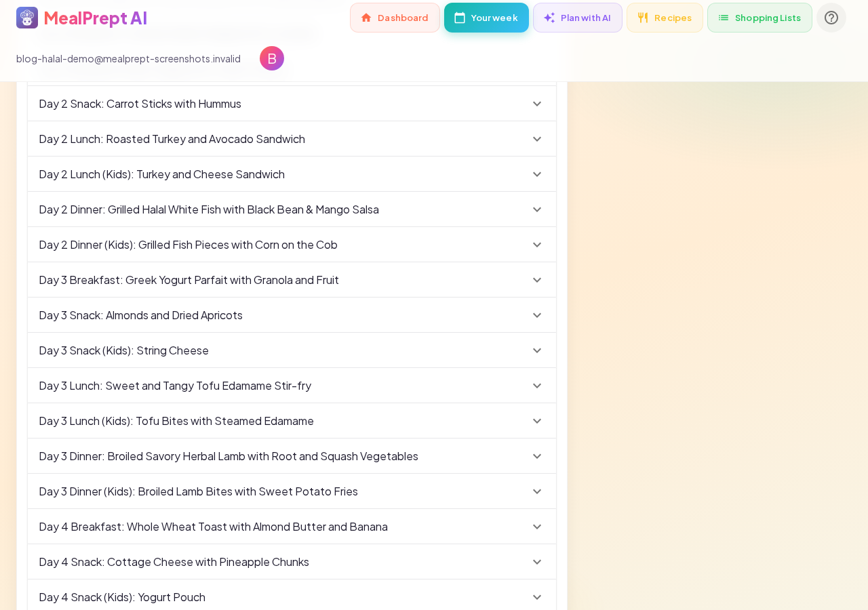Click the list icon in Shopping Lists

coord(724,18)
